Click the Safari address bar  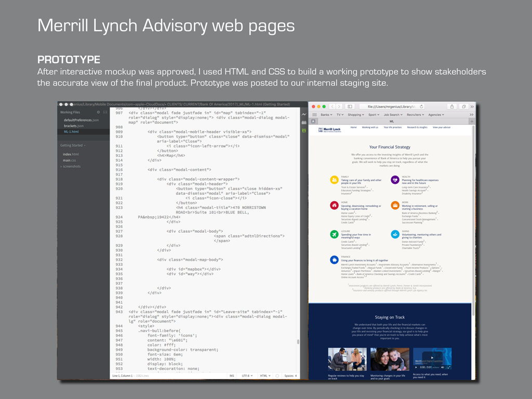392,107
